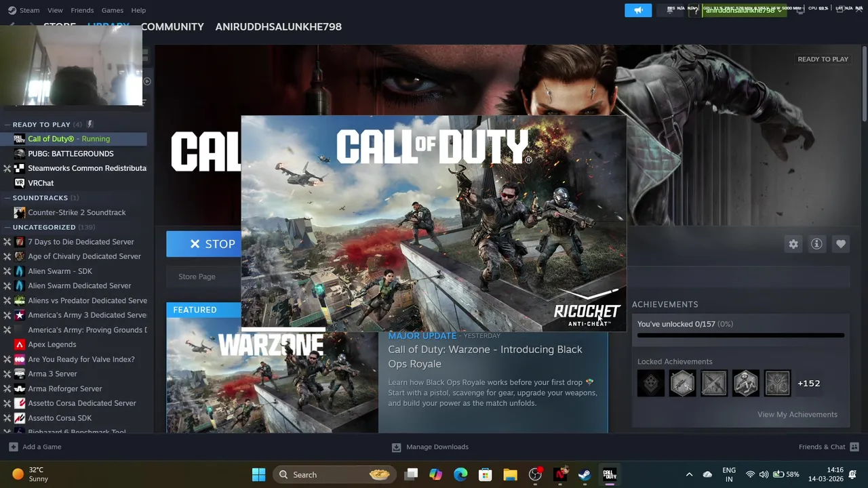The image size is (868, 488).
Task: Click the Add a Game plus icon
Action: pyautogui.click(x=14, y=447)
